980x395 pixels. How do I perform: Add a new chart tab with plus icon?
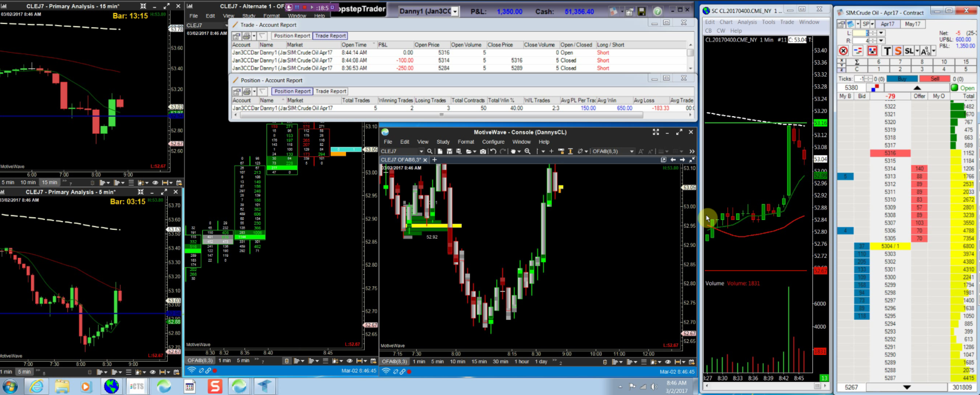click(434, 160)
